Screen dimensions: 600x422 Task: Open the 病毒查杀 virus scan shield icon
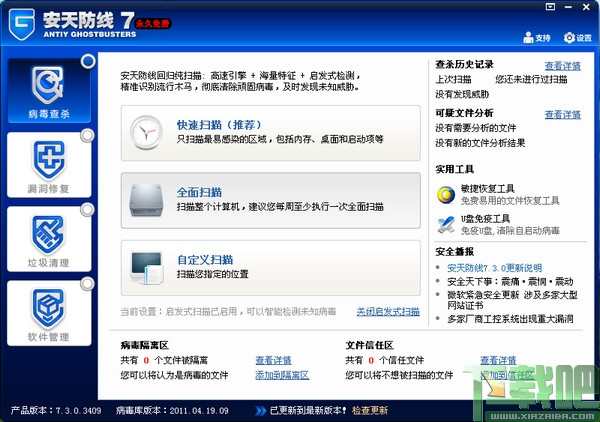coord(48,85)
